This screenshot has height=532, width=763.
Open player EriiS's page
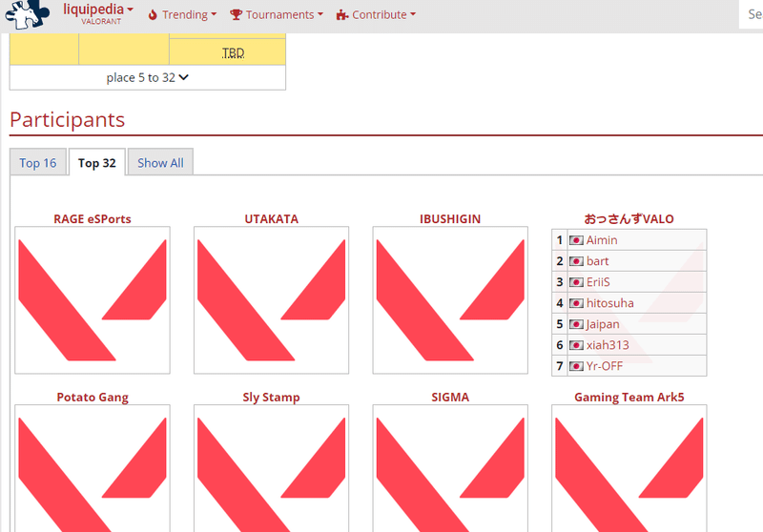[x=598, y=282]
